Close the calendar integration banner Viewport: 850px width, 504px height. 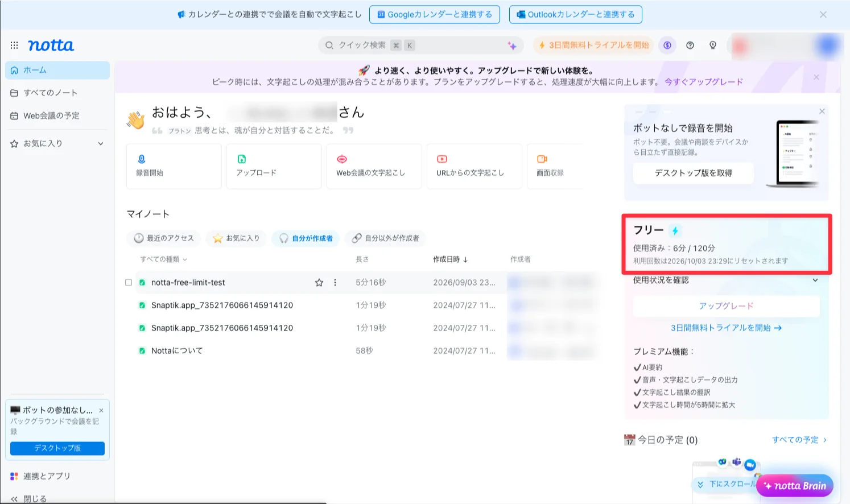pyautogui.click(x=823, y=15)
